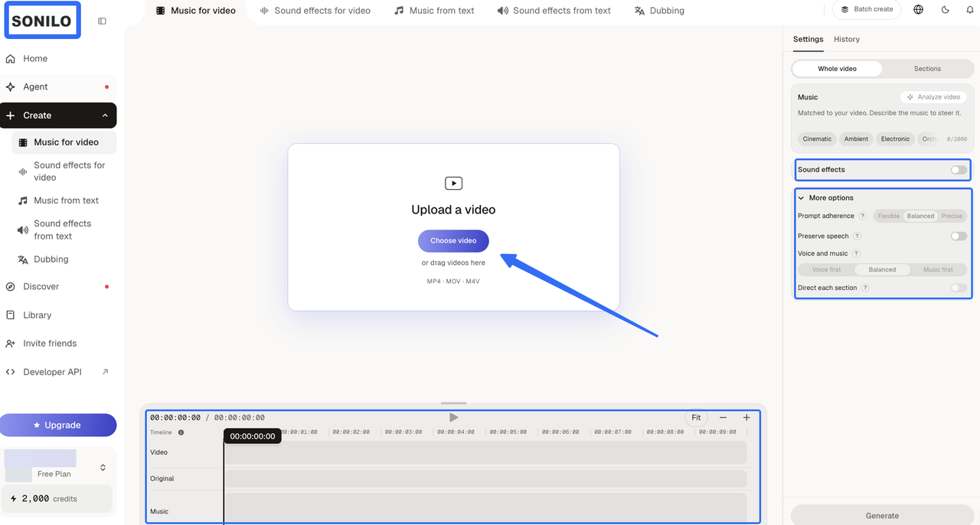Click the Analyze video button

[933, 97]
